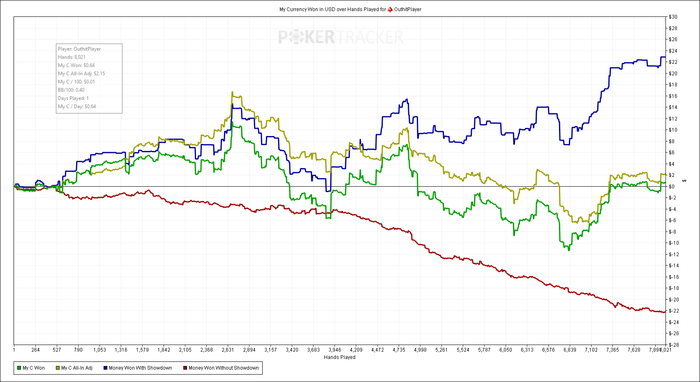This screenshot has height=382, width=700.
Task: Click the '7,365' tick on the x-axis
Action: (612, 351)
